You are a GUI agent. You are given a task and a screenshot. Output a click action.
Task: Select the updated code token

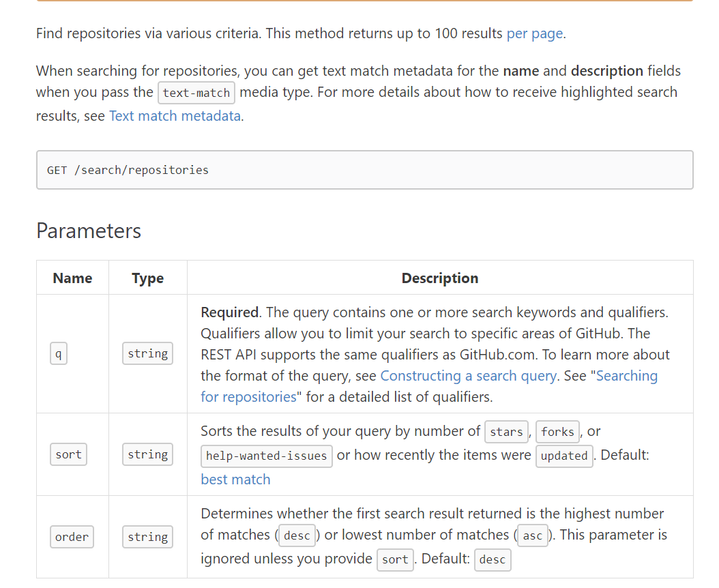[x=564, y=456]
